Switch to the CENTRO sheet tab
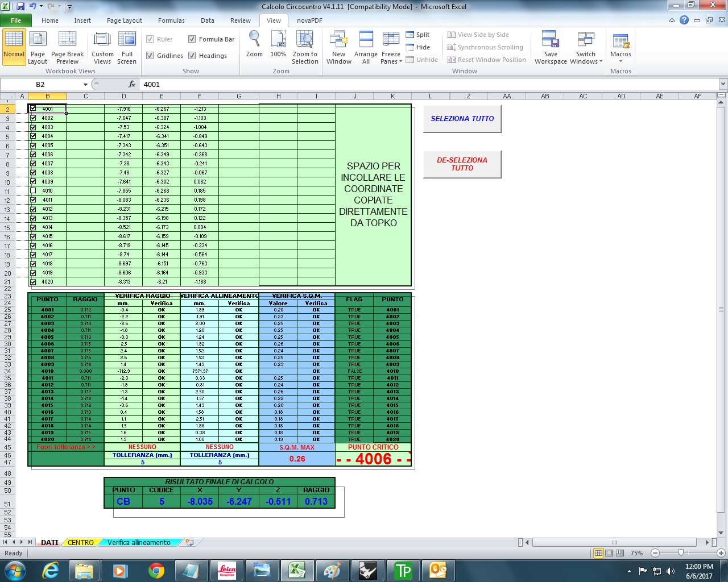 [x=80, y=542]
